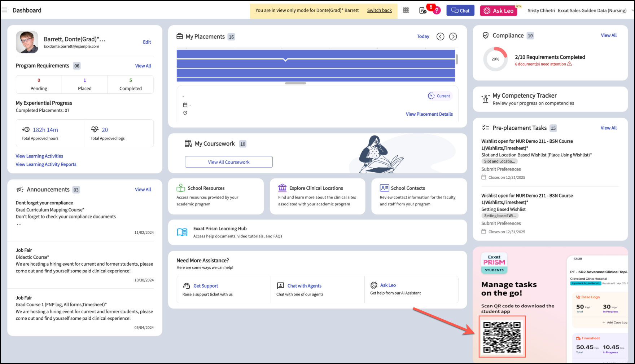Open the Exxat Prism Learning Hub icon
Screen dimensions: 635x364
tap(182, 232)
